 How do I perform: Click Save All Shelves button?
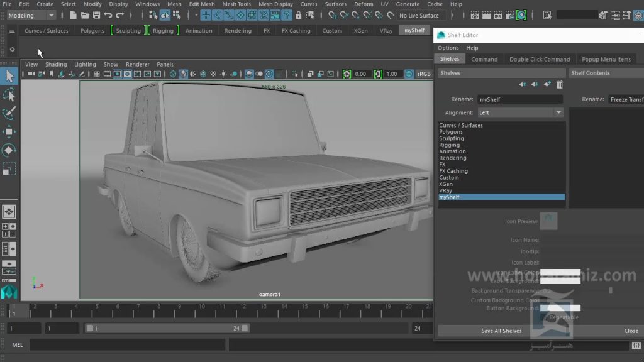tap(501, 331)
